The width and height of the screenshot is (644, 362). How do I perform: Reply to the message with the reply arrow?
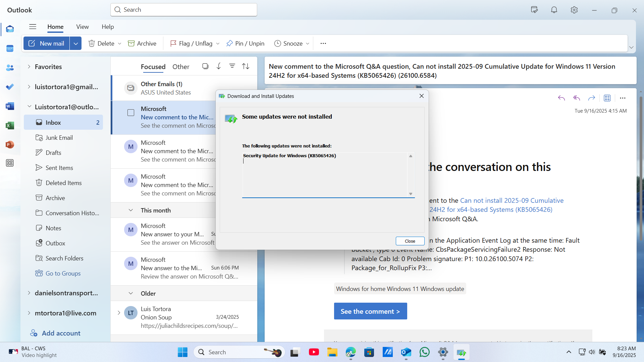pos(561,98)
